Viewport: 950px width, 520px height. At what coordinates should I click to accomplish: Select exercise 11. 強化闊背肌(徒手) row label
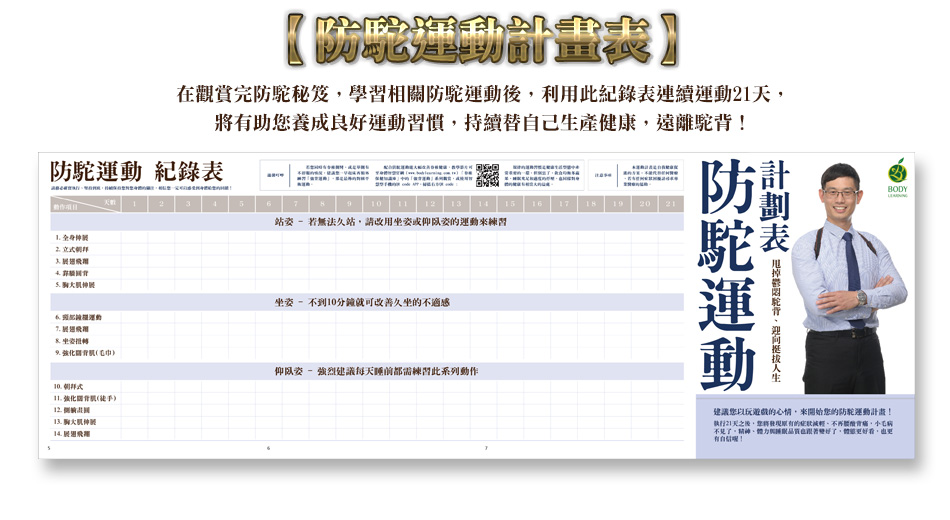pos(83,398)
